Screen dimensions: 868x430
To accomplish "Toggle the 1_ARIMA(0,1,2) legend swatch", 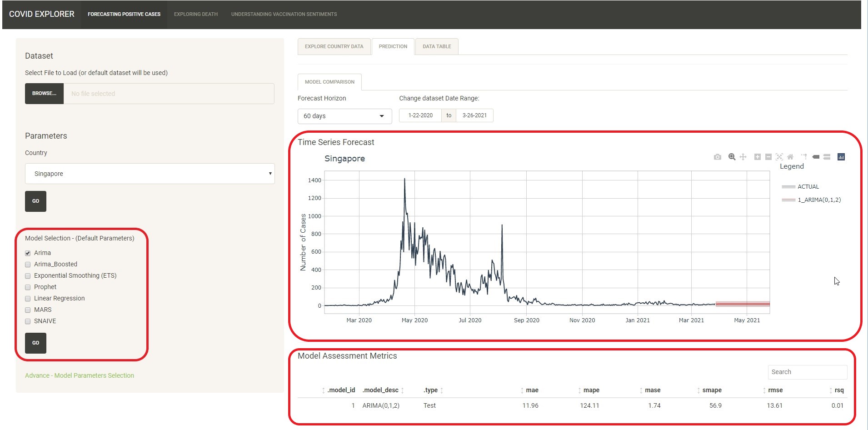I will click(788, 200).
